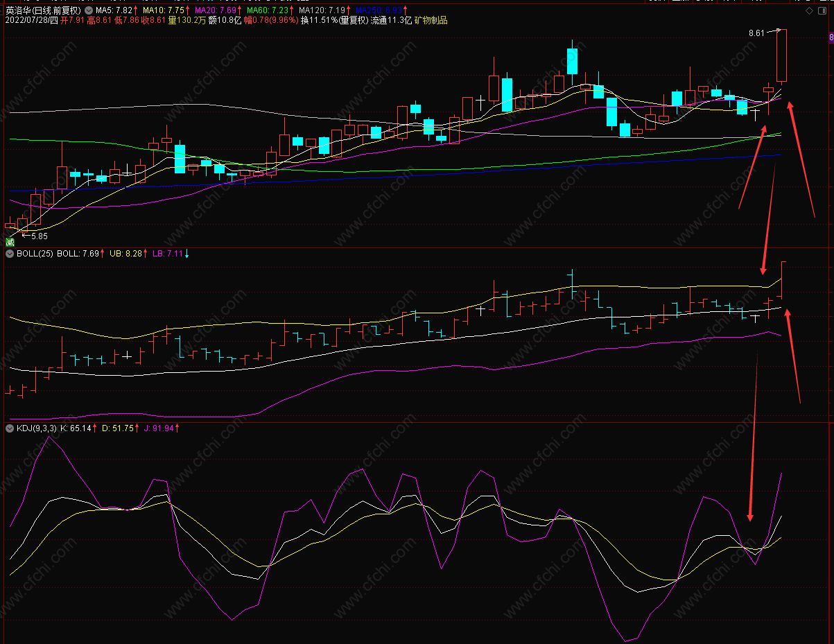The width and height of the screenshot is (834, 644).
Task: Click the diamond marker icon at top right
Action: [x=809, y=11]
